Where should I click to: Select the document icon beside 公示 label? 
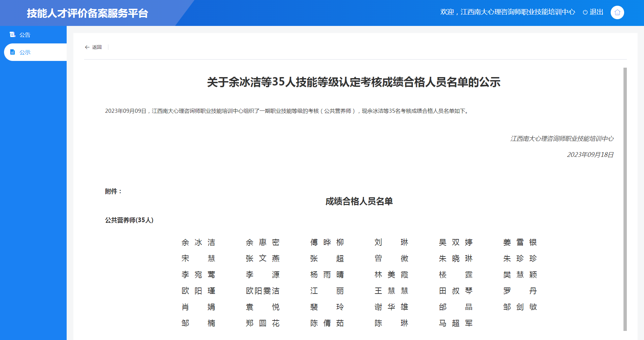tap(13, 52)
